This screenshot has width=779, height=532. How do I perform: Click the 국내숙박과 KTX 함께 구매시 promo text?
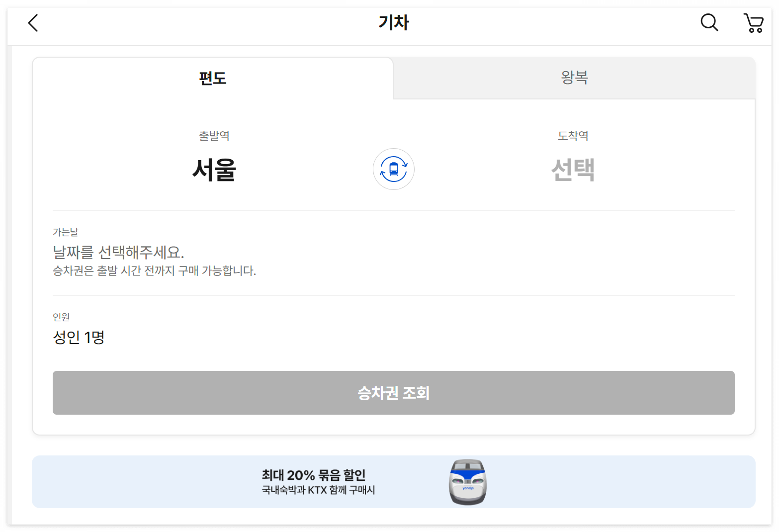point(319,490)
